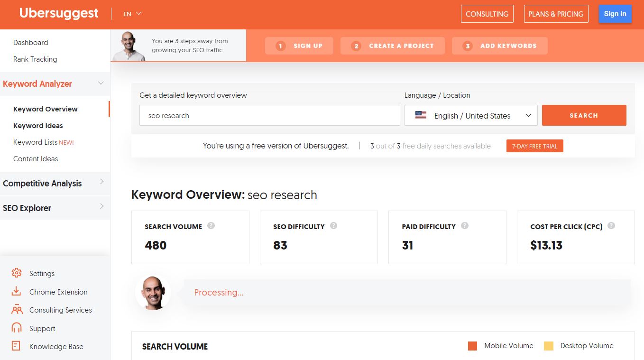Screen dimensions: 644x360
Task: Open the EN language dropdown
Action: (133, 14)
